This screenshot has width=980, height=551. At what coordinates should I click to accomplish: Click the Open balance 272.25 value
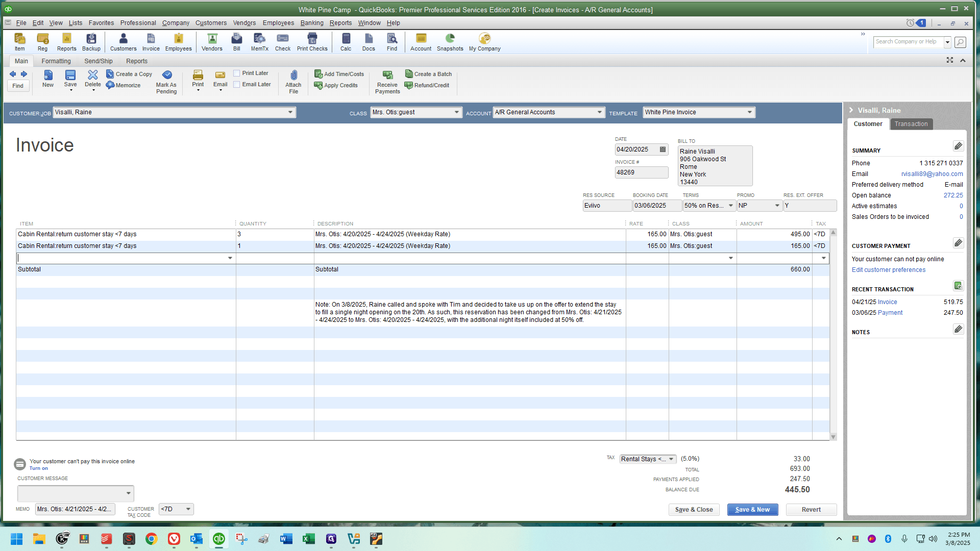pyautogui.click(x=953, y=195)
